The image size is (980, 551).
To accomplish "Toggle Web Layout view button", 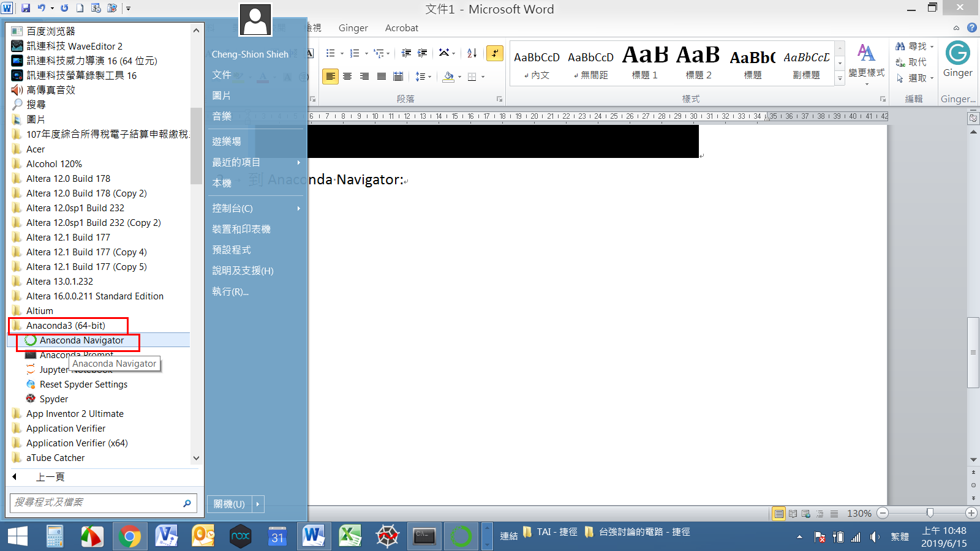I will 806,514.
